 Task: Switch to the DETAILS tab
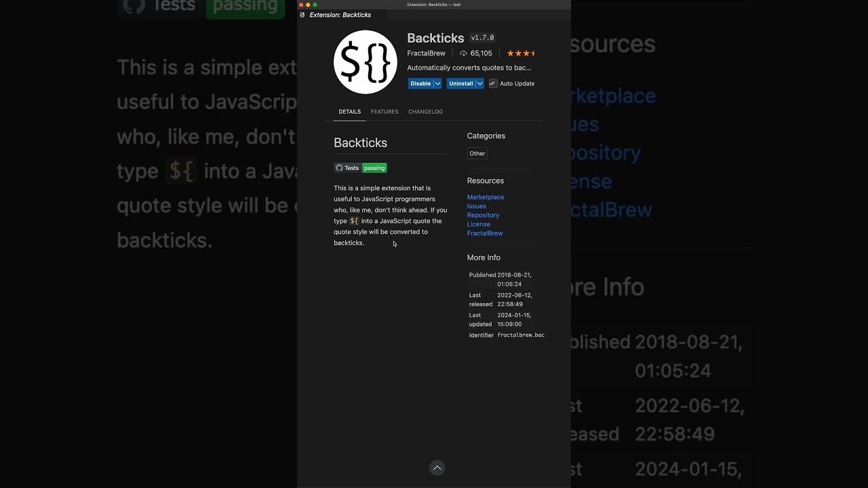[x=350, y=112]
